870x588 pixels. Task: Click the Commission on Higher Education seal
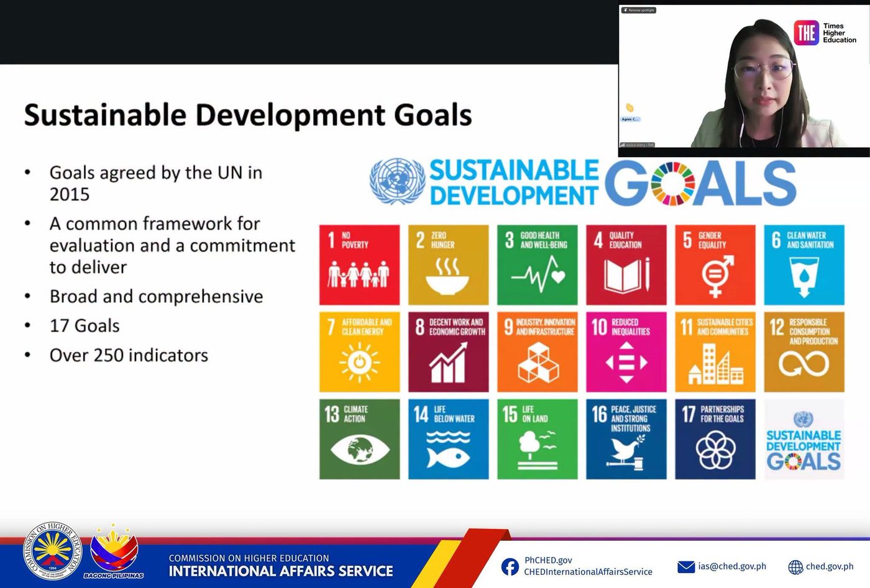point(52,553)
